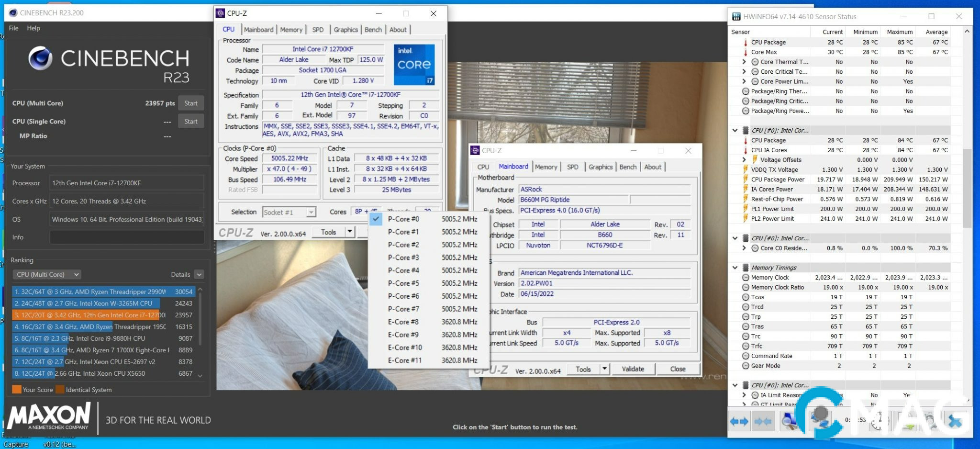Click HWiNFO collapse layout inward-arrows icon

click(x=763, y=421)
